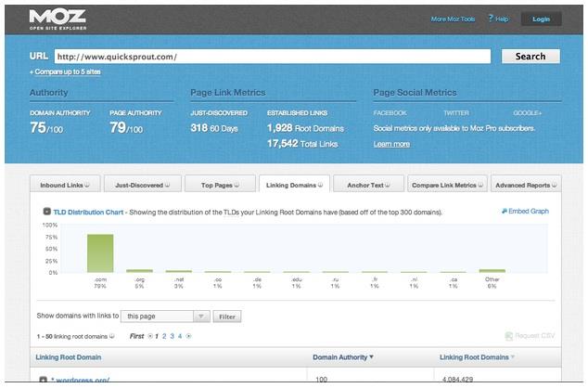Click the .org bar in chart
This screenshot has width=588, height=388.
139,271
